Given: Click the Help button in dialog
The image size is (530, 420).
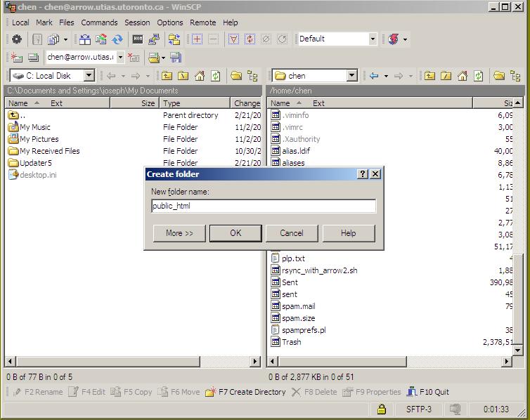Looking at the screenshot, I should point(349,233).
